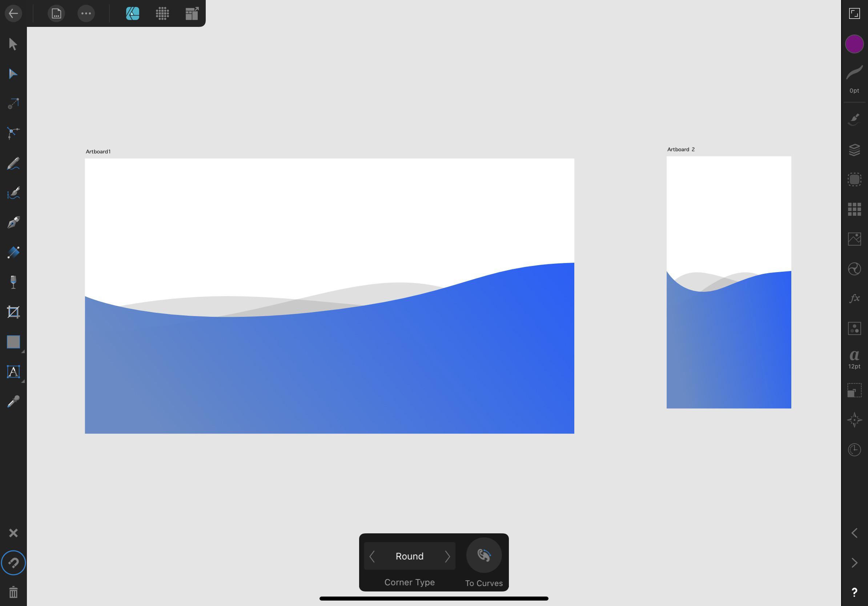Click the back navigation arrow button
Screen dimensions: 868x606
tap(13, 13)
